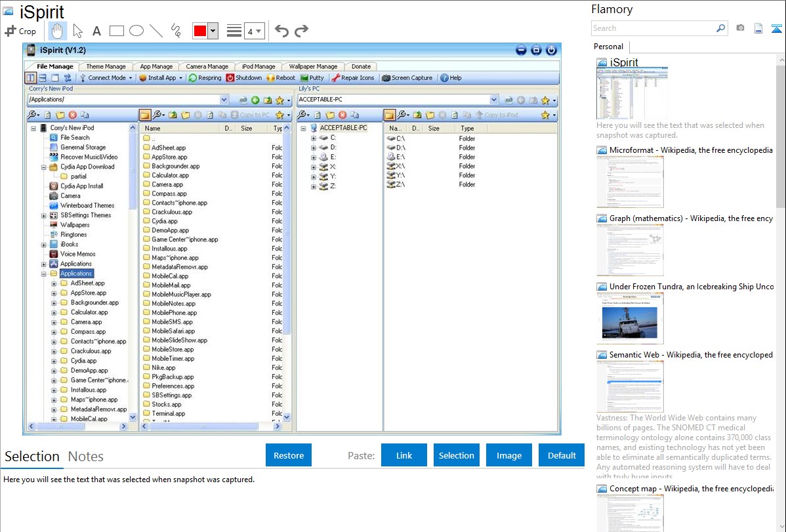Open the Semantic Web snapshot title
Image resolution: width=786 pixels, height=532 pixels.
coord(691,355)
